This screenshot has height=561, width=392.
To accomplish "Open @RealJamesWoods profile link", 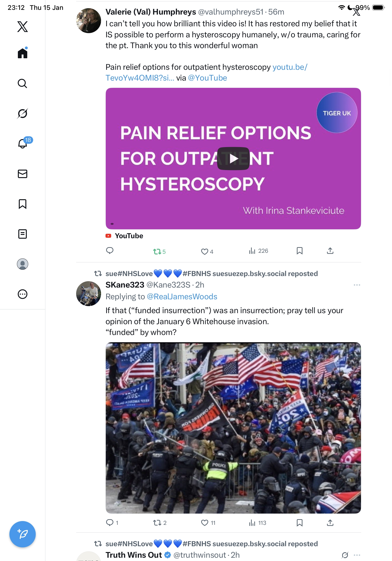I will point(182,296).
